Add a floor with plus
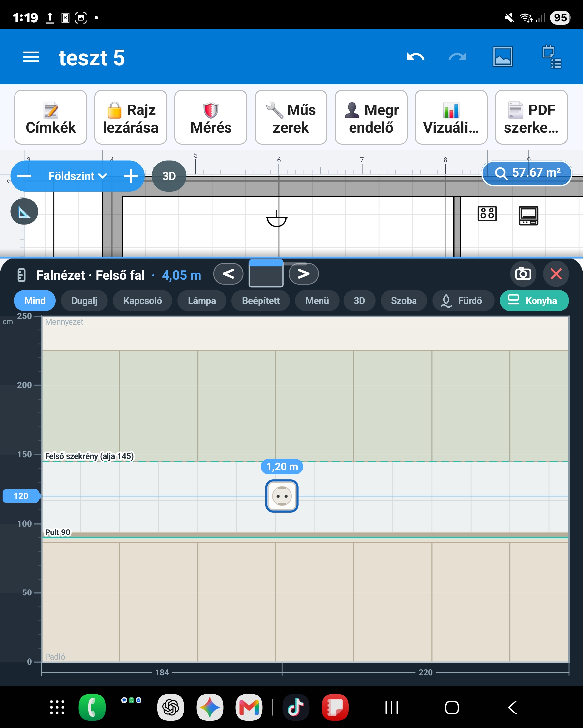583x728 pixels. pyautogui.click(x=131, y=176)
